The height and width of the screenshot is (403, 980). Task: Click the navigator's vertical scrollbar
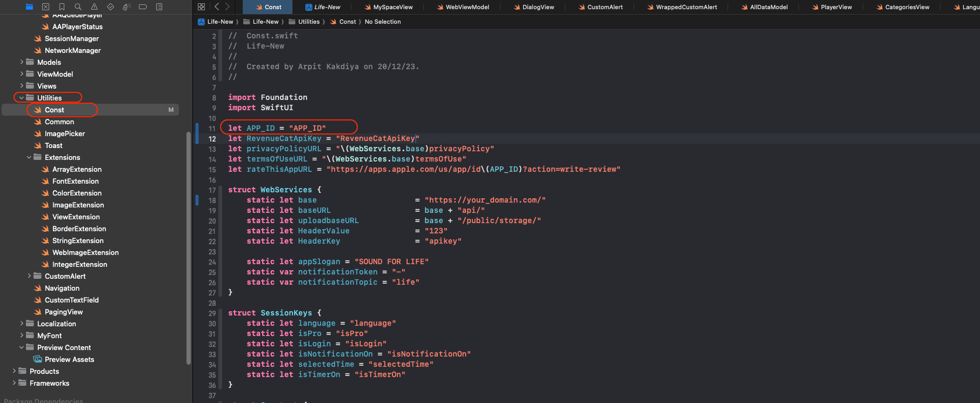[189, 248]
